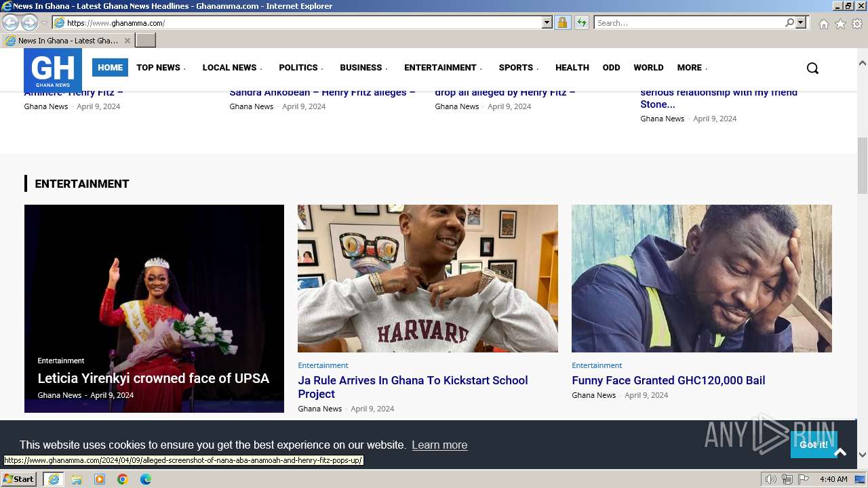The width and height of the screenshot is (868, 488).
Task: Click the network tray icon
Action: click(787, 479)
